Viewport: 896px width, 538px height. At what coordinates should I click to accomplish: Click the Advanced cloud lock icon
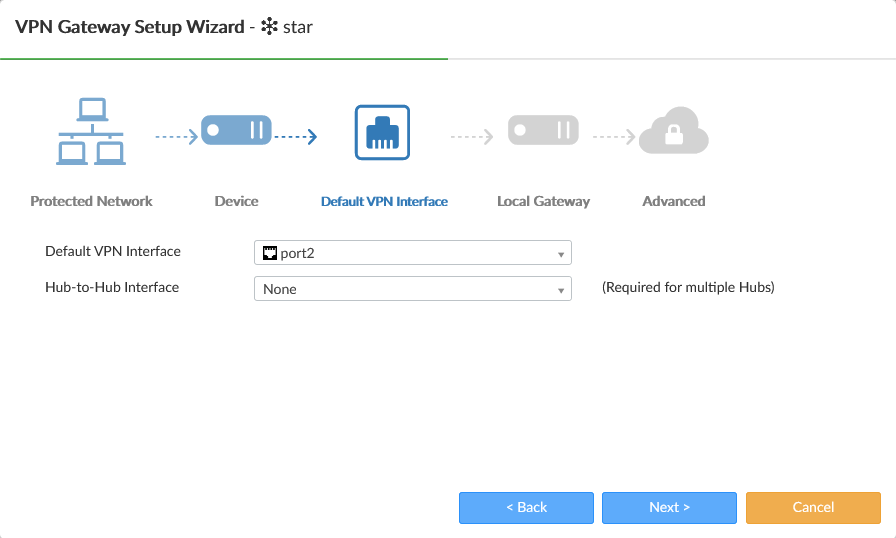point(673,132)
